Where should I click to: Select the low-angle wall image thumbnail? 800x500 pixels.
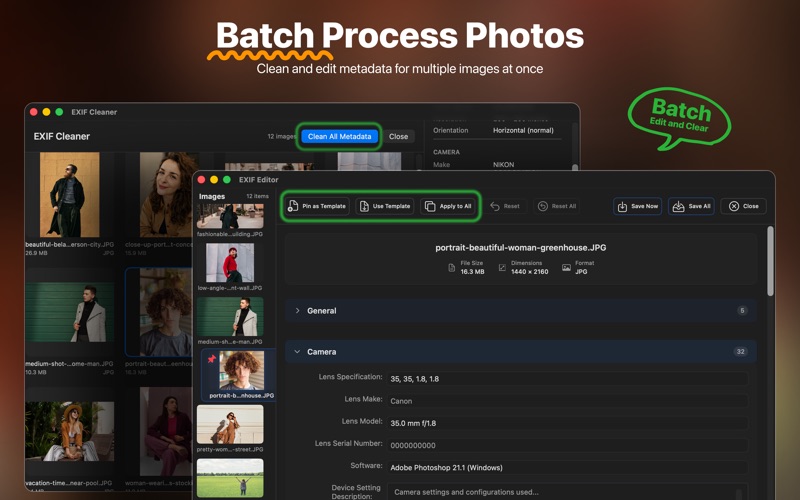point(230,263)
